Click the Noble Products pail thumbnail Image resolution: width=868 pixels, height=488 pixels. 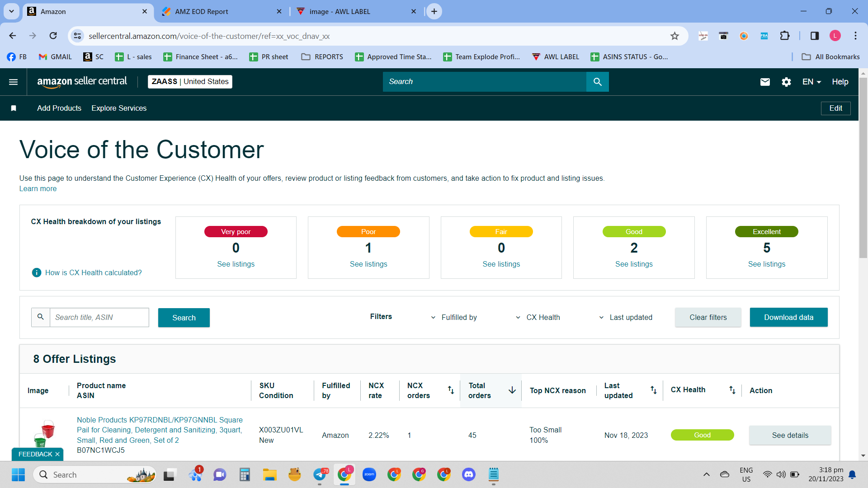[x=44, y=433]
